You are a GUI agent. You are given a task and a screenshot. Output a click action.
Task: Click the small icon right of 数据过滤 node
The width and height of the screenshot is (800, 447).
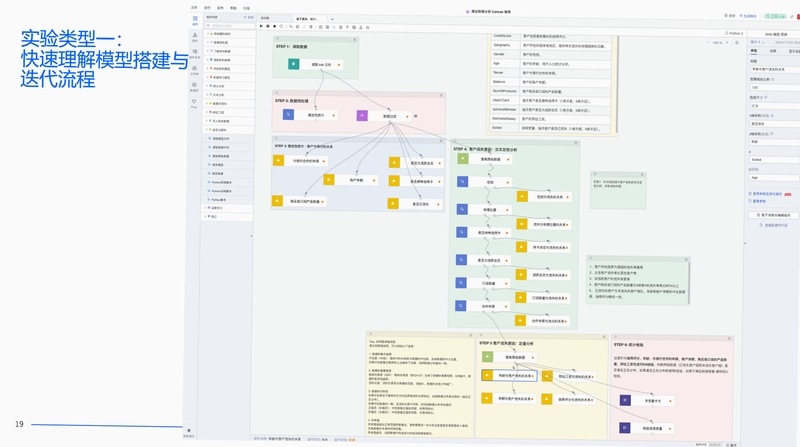[416, 116]
